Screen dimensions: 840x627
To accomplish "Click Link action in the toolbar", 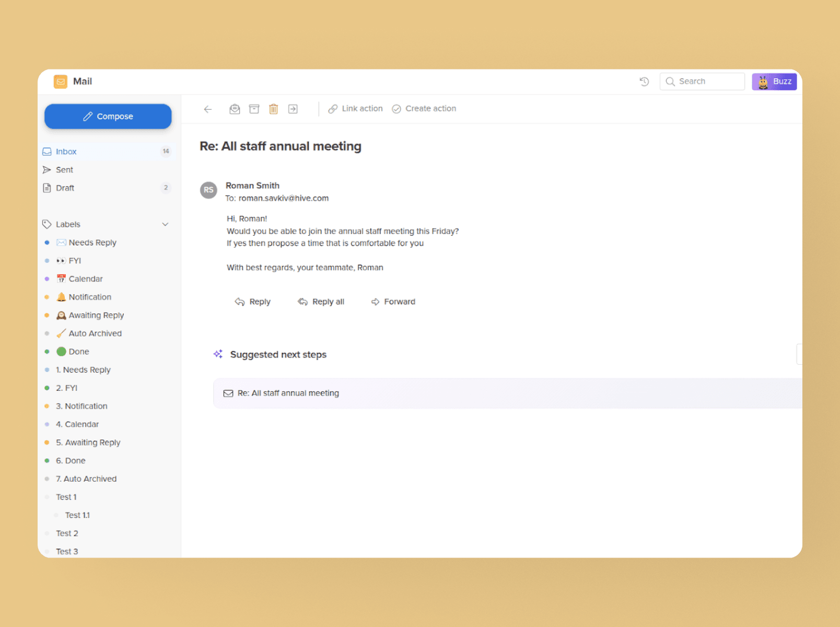I will point(355,109).
